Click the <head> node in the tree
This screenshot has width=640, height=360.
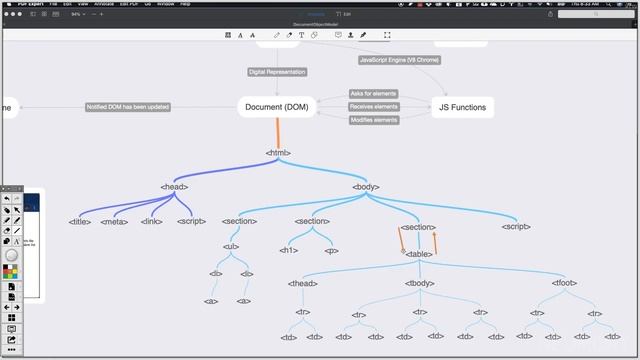click(174, 187)
